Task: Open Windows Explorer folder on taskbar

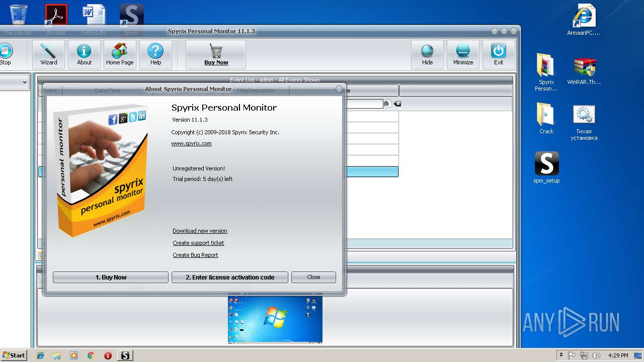Action: click(x=57, y=355)
